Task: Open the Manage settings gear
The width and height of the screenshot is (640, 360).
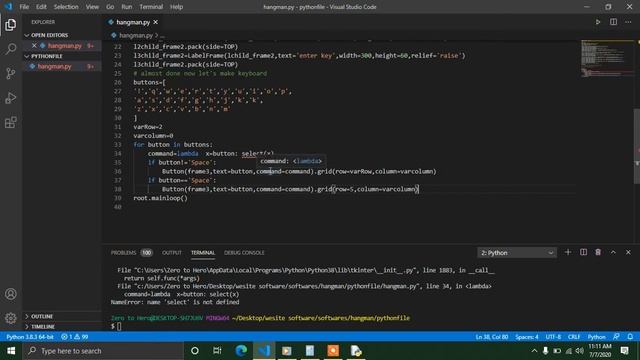Action: pyautogui.click(x=11, y=318)
